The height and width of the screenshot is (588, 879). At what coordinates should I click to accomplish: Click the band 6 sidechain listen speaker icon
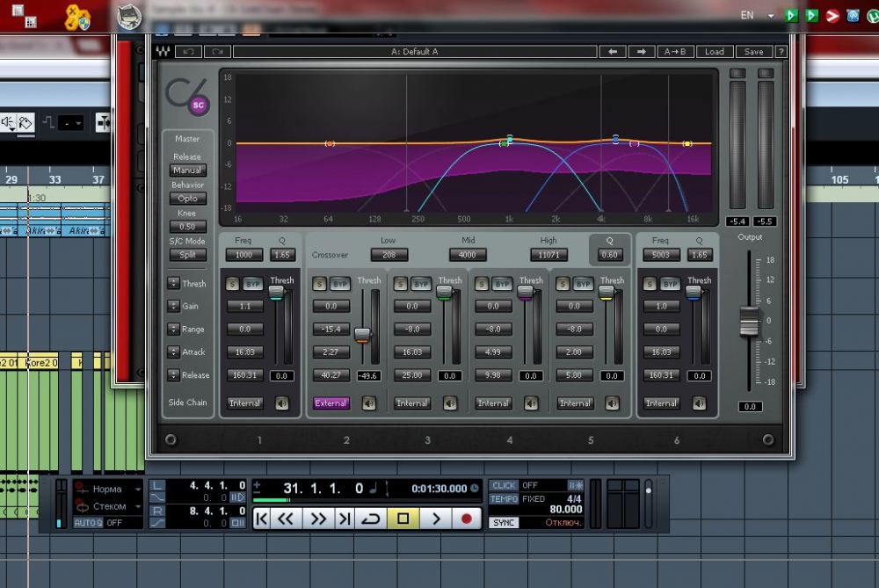pos(699,403)
